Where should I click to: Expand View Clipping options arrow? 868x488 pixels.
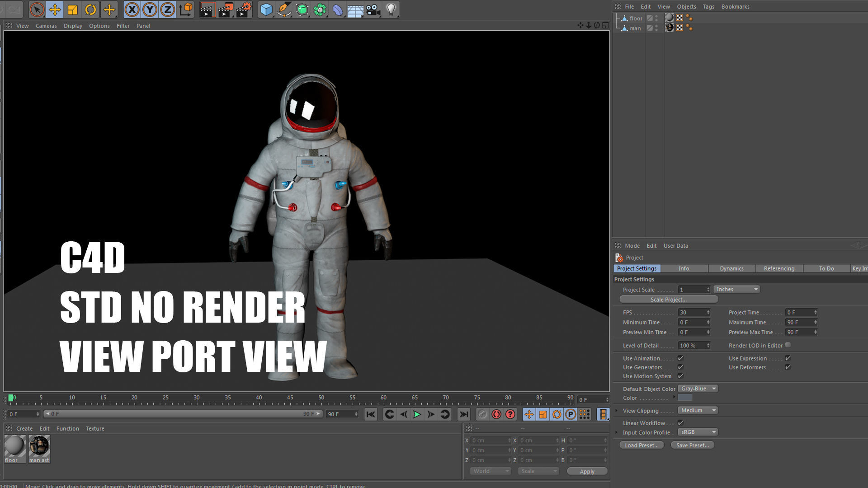click(617, 410)
